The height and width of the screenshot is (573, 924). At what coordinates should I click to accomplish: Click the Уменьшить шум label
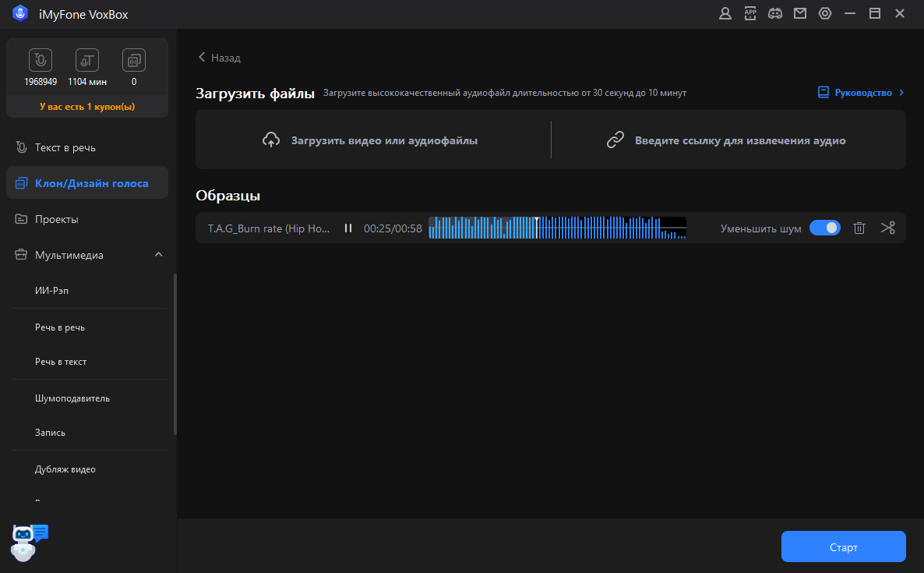point(760,228)
